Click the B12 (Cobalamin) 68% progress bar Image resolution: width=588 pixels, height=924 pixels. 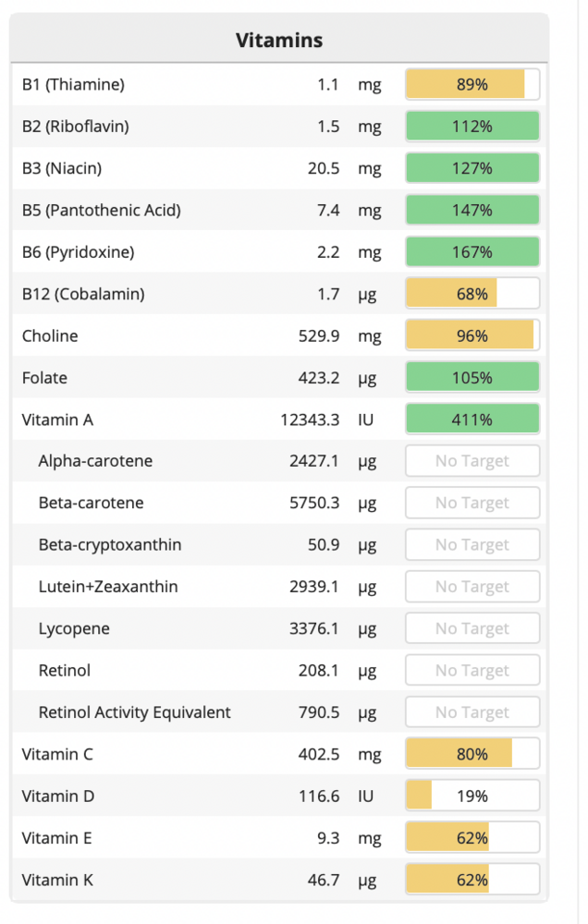coord(472,294)
